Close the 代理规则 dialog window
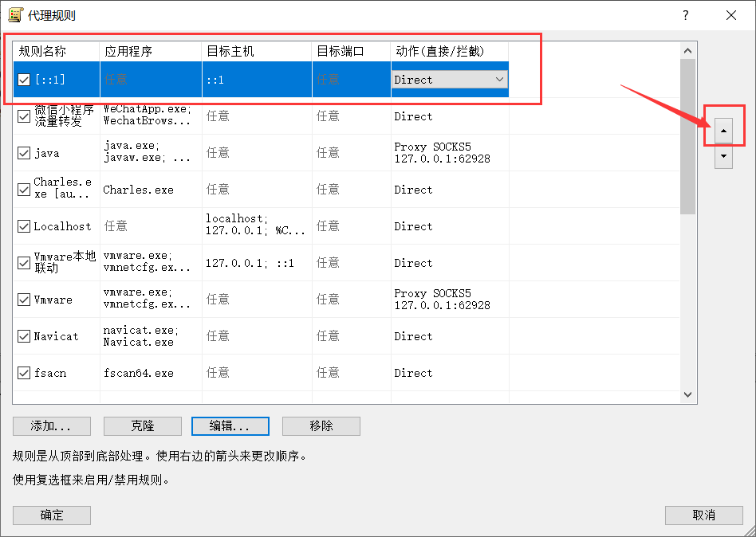Image resolution: width=756 pixels, height=537 pixels. tap(731, 15)
